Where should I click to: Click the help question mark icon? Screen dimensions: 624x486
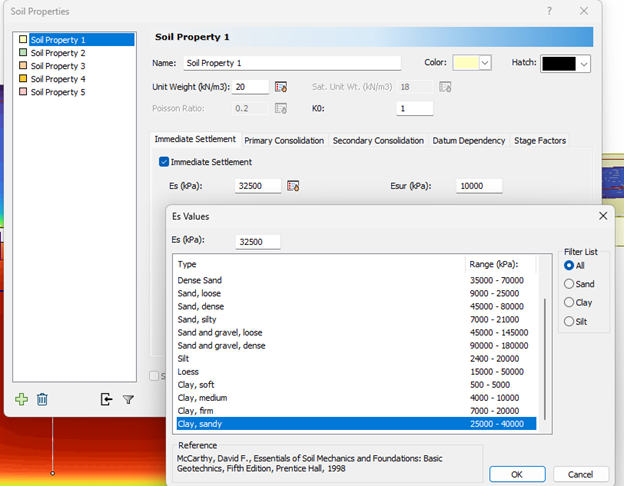tap(549, 11)
